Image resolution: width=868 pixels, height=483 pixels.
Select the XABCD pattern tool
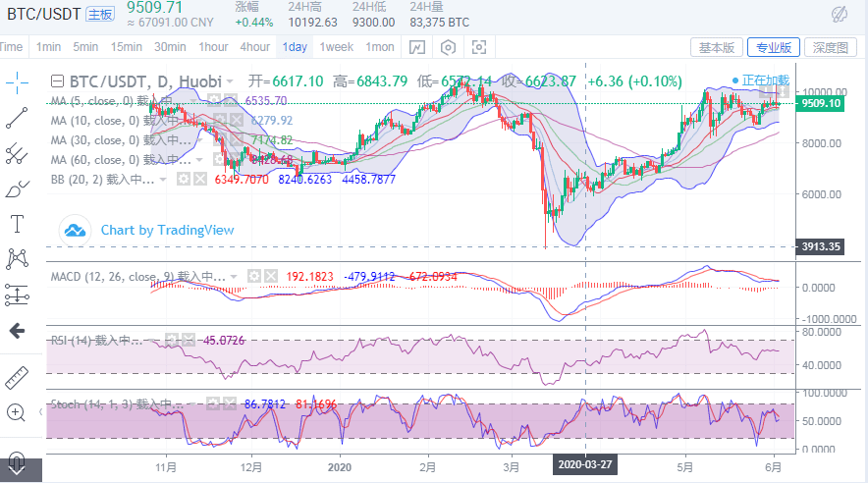coord(17,259)
